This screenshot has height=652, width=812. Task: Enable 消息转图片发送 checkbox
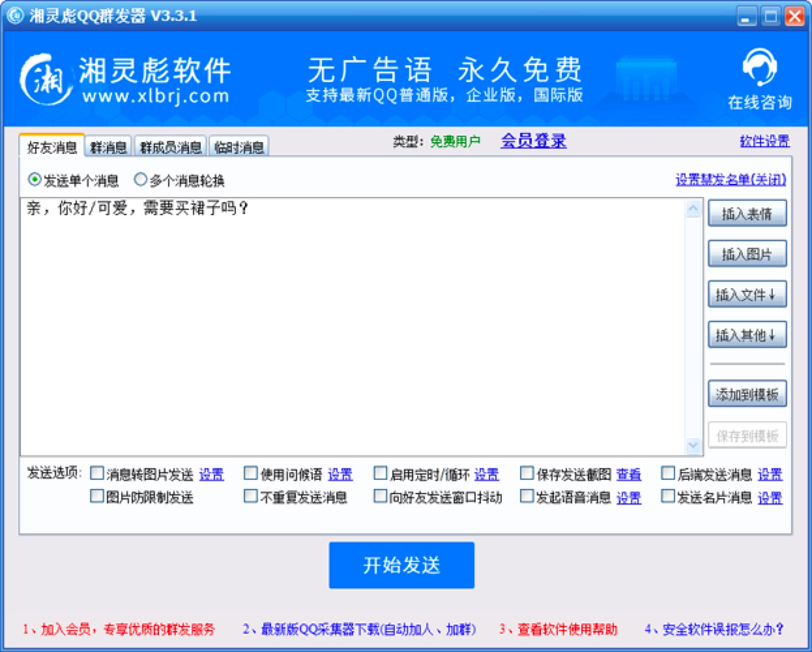pos(97,473)
